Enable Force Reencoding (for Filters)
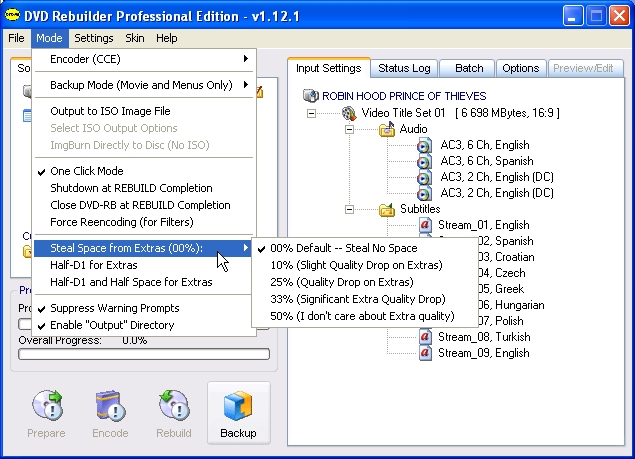This screenshot has width=635, height=459. pyautogui.click(x=144, y=222)
